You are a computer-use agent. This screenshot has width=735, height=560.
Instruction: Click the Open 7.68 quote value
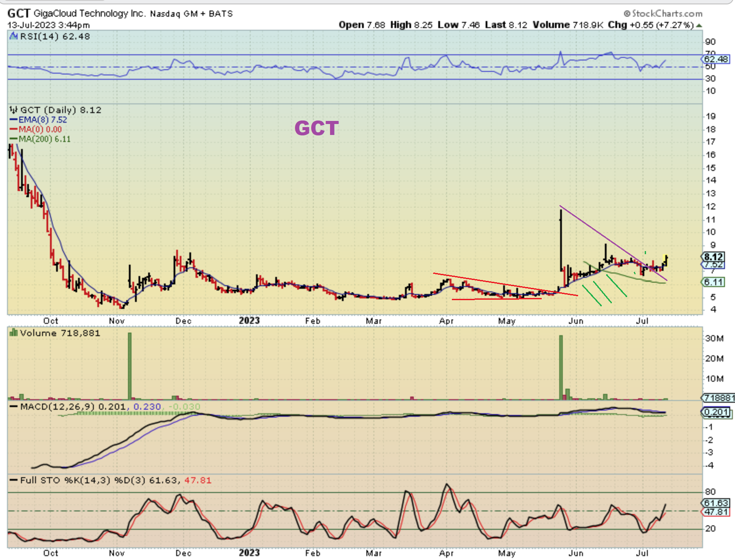click(x=362, y=25)
